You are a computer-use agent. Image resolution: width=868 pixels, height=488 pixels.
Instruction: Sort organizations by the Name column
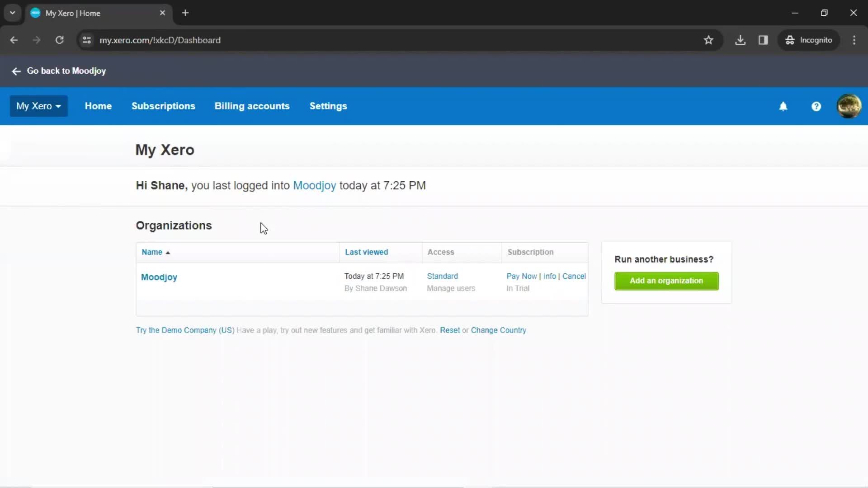pyautogui.click(x=156, y=252)
